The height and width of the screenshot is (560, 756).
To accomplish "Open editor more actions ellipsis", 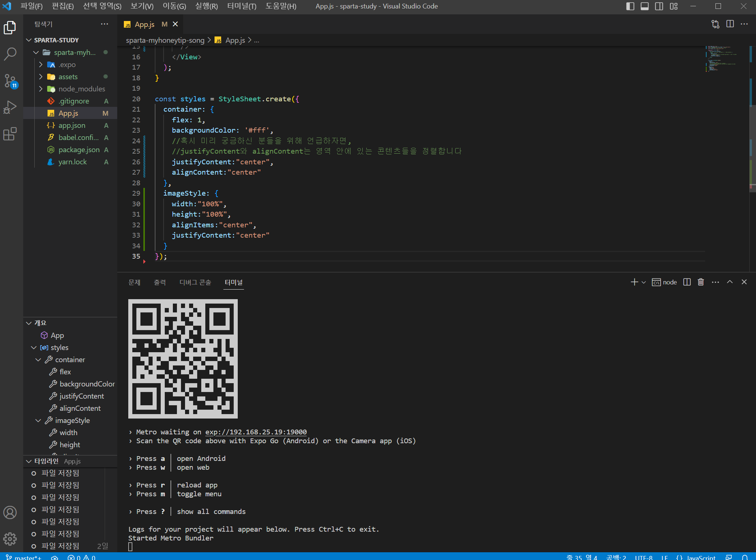I will click(x=744, y=24).
